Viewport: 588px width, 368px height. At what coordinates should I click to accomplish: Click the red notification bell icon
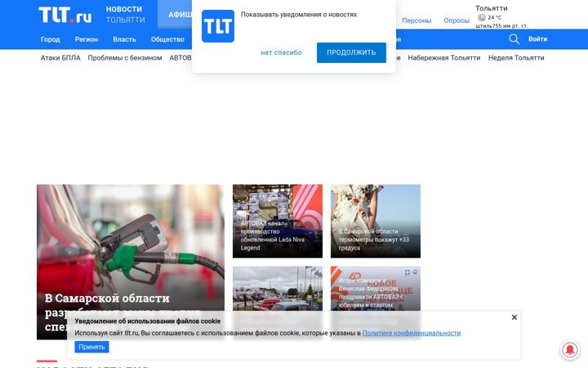tap(570, 350)
